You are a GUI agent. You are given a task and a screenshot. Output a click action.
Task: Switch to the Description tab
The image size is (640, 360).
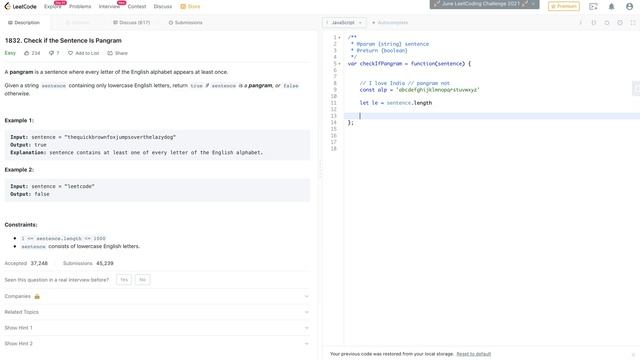click(x=24, y=22)
